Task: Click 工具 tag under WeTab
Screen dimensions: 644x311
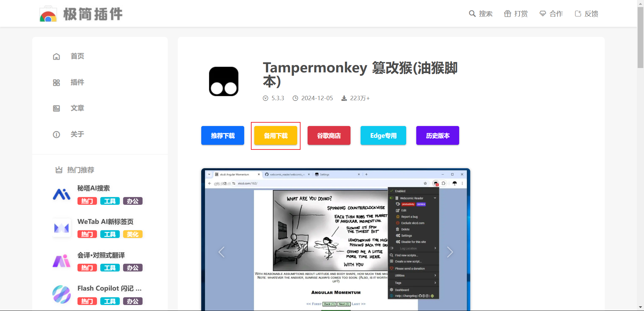Action: pyautogui.click(x=110, y=234)
